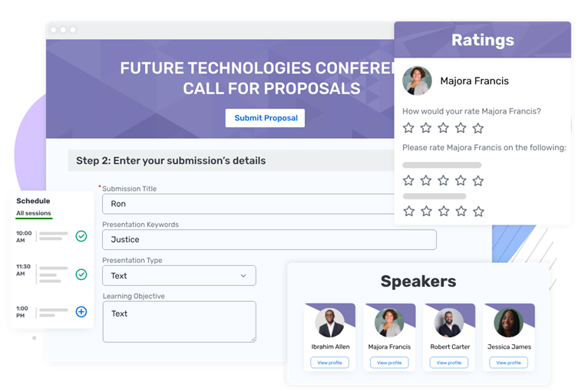Viewport: 588px width, 391px height.
Task: Open the Presentation Type dropdown
Action: pos(179,275)
